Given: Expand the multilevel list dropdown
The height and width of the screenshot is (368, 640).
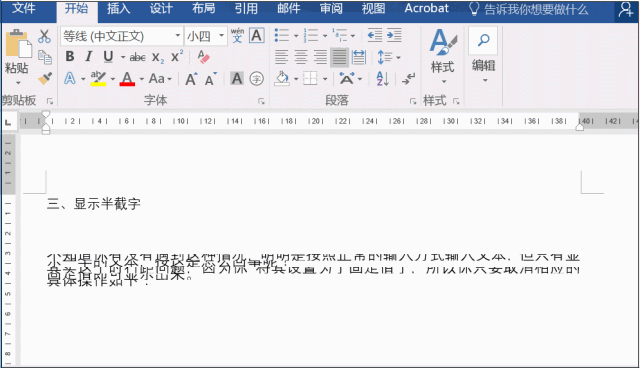Looking at the screenshot, I should tap(352, 36).
